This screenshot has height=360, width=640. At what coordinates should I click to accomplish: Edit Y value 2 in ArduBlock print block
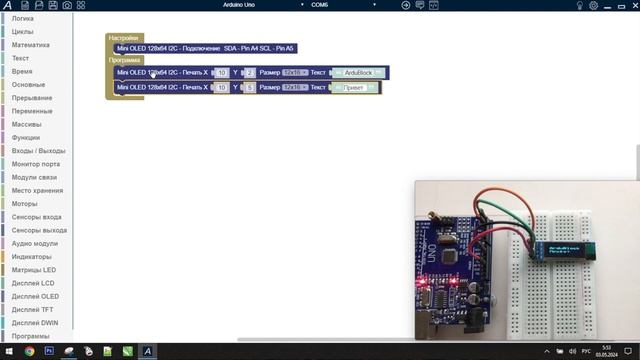coord(250,73)
